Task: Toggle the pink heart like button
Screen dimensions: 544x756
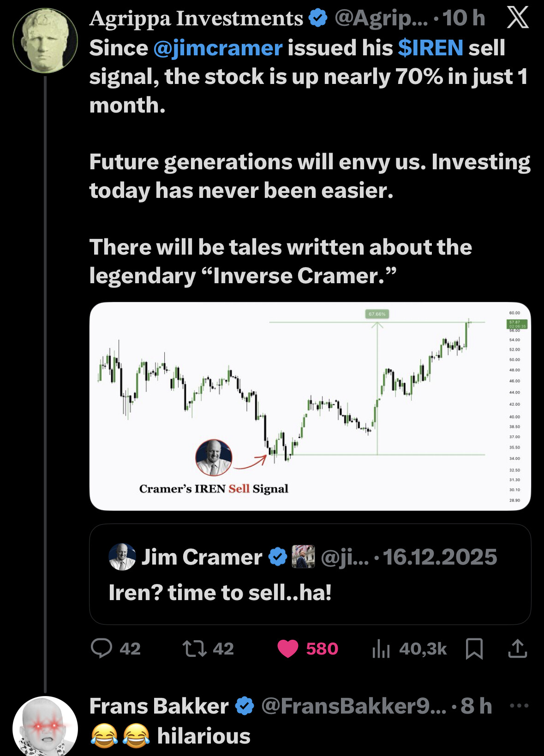Action: coord(288,649)
